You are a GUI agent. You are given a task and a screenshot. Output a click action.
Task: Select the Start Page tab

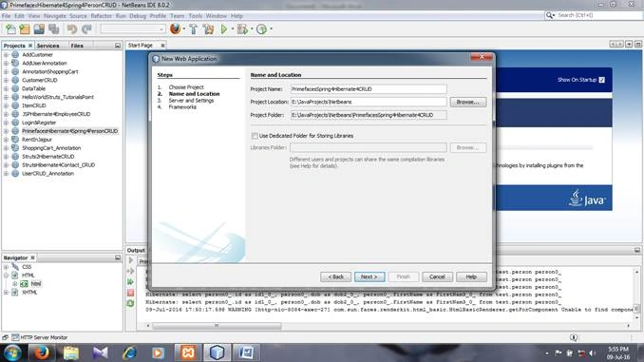[x=141, y=46]
